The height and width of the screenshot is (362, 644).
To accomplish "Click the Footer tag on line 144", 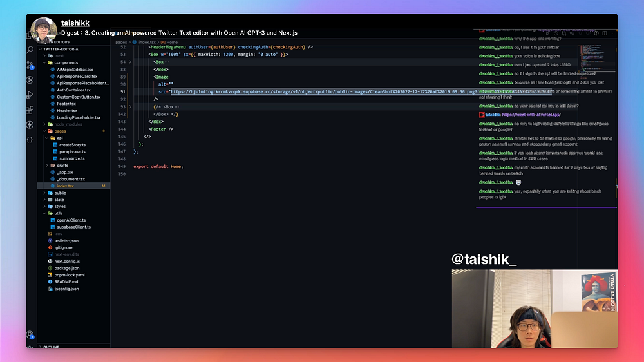I will [x=161, y=129].
